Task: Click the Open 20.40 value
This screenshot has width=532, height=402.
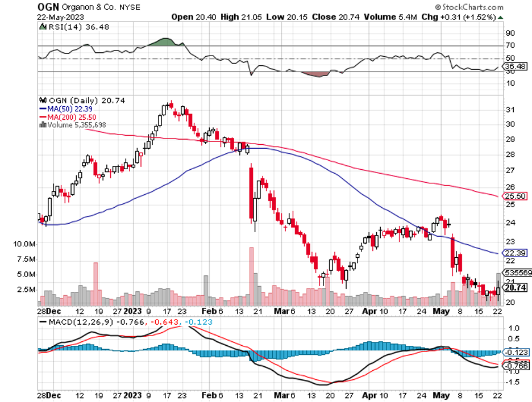Action: point(193,17)
